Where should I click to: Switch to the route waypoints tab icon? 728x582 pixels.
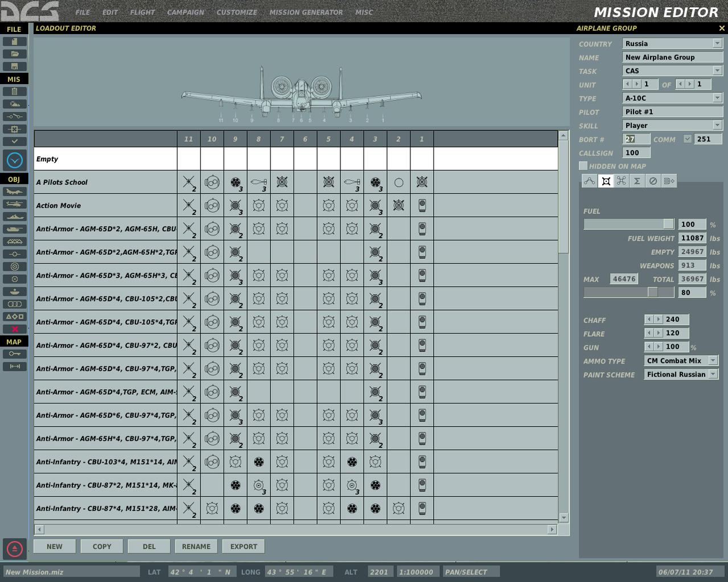click(x=590, y=181)
